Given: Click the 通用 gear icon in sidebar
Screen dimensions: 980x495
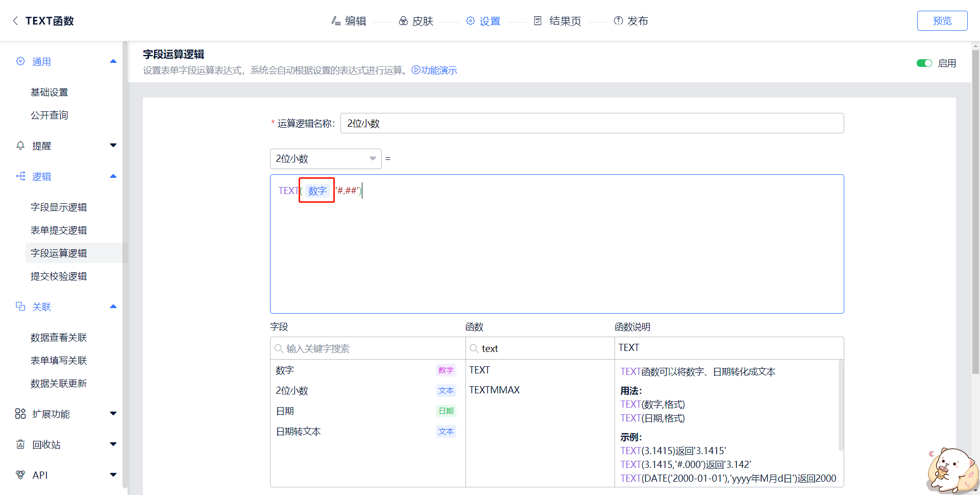Looking at the screenshot, I should pyautogui.click(x=20, y=61).
